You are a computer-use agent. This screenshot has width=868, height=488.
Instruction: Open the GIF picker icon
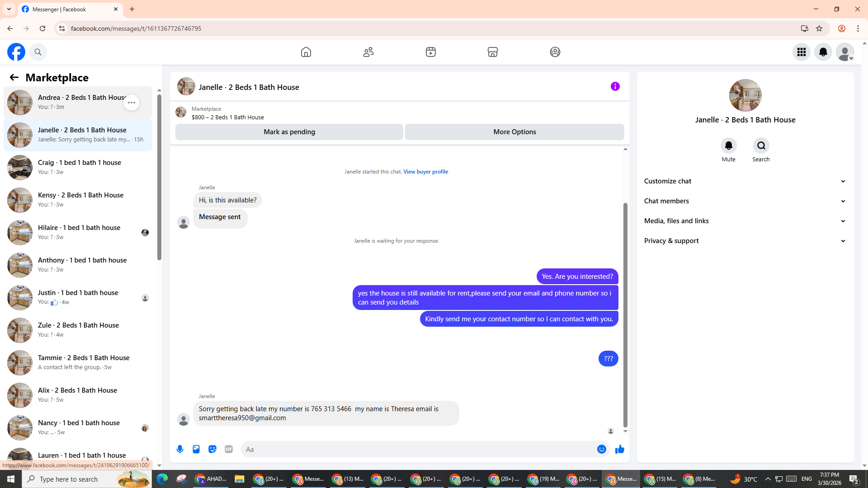[229, 449]
